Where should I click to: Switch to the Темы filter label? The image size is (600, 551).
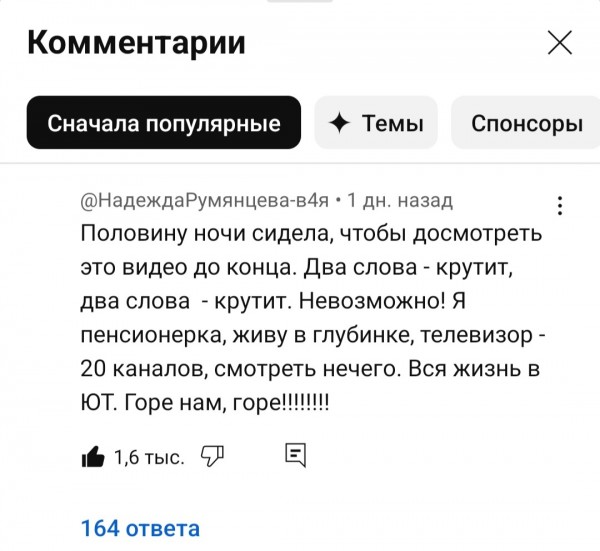pyautogui.click(x=393, y=124)
